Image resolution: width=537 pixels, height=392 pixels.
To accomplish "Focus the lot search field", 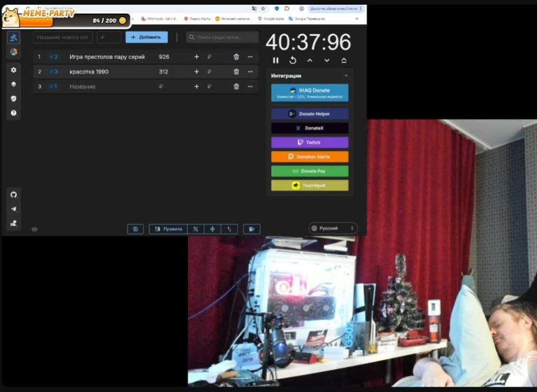I will tap(223, 38).
